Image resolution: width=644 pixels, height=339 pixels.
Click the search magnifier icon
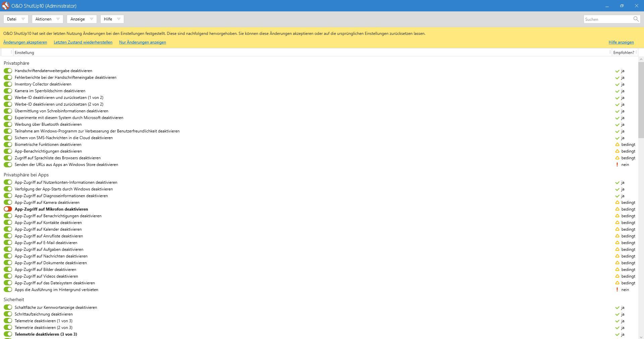pos(636,19)
